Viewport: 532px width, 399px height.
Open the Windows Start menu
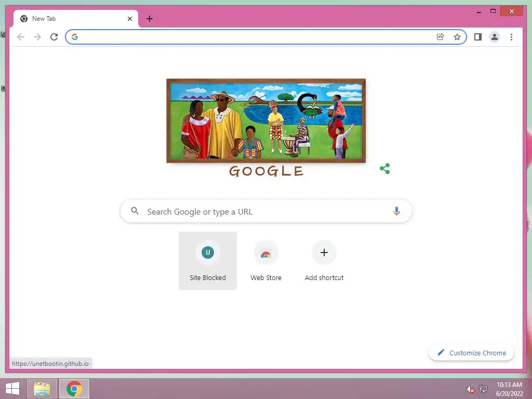point(12,389)
